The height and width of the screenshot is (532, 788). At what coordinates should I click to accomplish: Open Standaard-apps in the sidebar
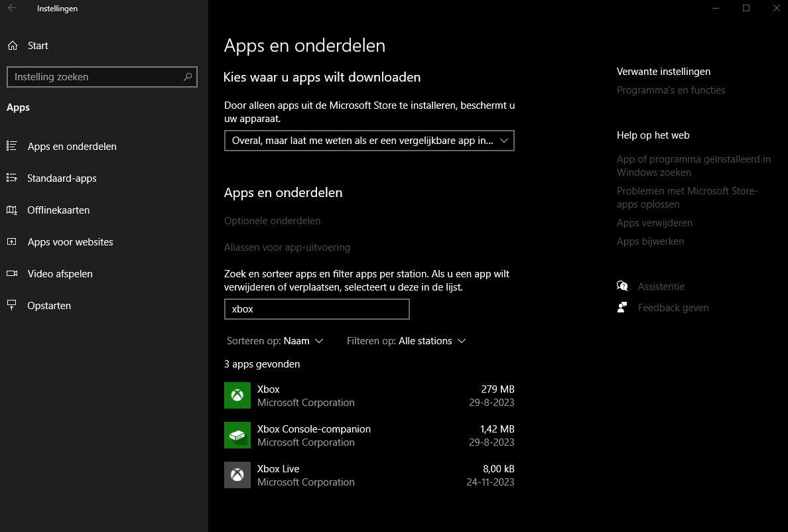(62, 178)
